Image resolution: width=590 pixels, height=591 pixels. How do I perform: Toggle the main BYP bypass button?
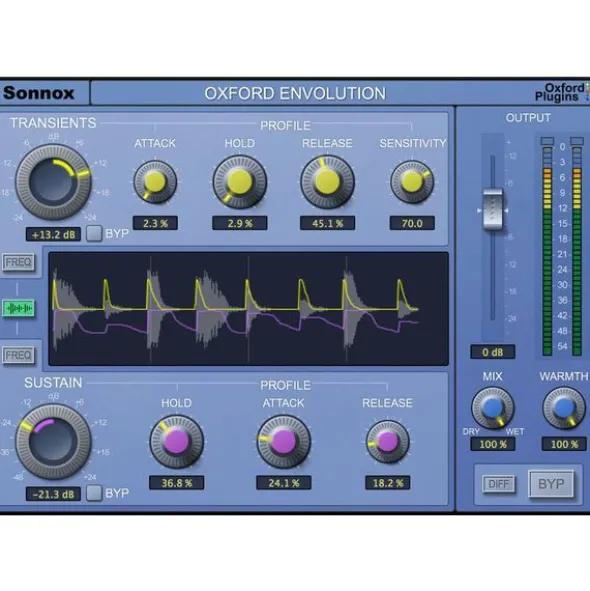[551, 484]
